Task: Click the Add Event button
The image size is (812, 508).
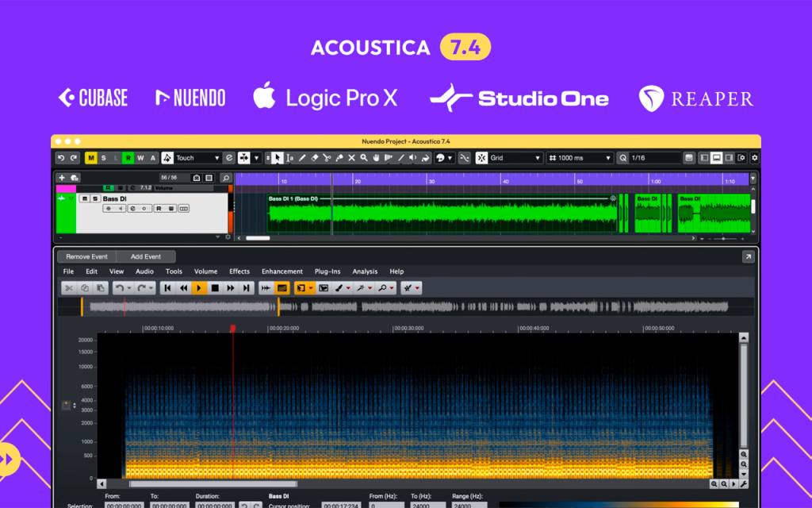Action: pos(146,256)
